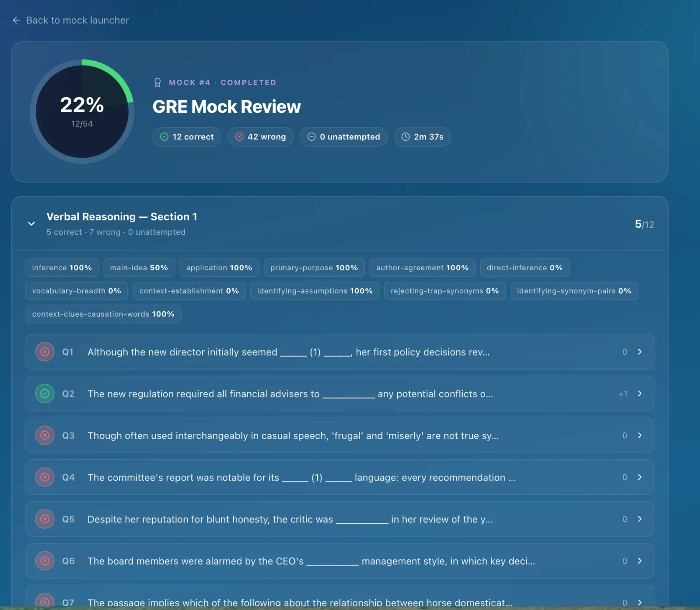Open Q6 about the CEO's management style
This screenshot has height=610, width=700.
tap(340, 561)
